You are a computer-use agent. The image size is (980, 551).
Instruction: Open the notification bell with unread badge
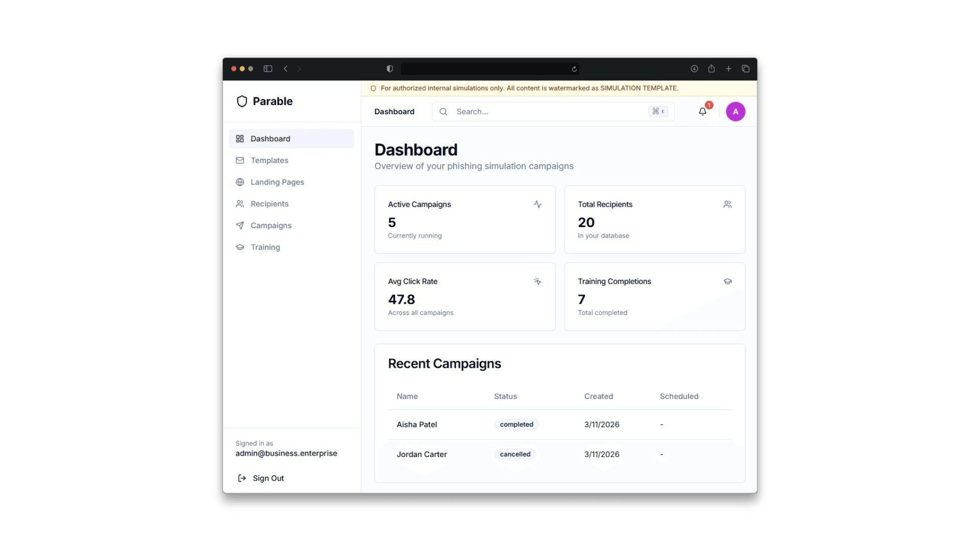tap(702, 111)
